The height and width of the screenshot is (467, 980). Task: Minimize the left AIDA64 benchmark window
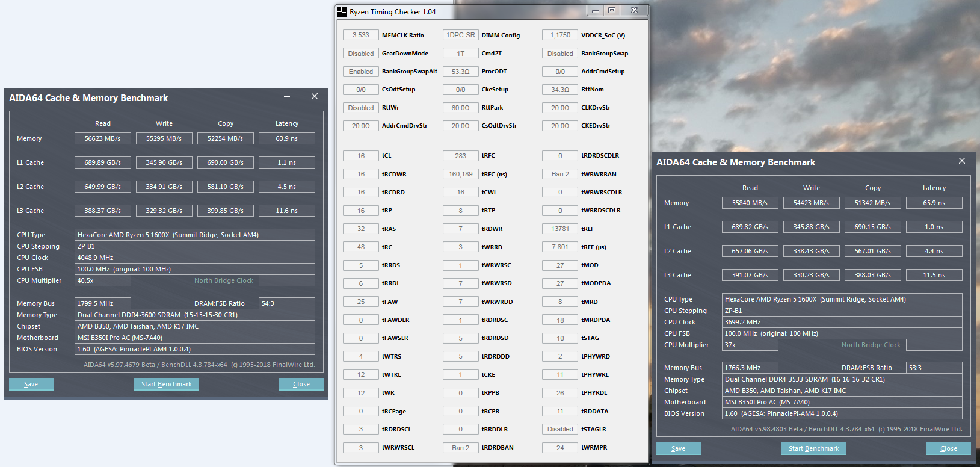(287, 96)
